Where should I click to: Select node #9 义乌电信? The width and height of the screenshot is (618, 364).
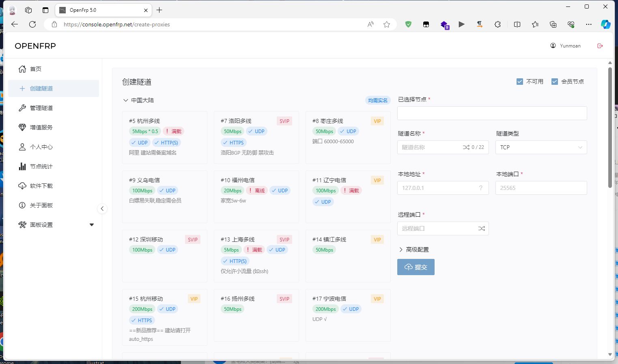coord(165,197)
